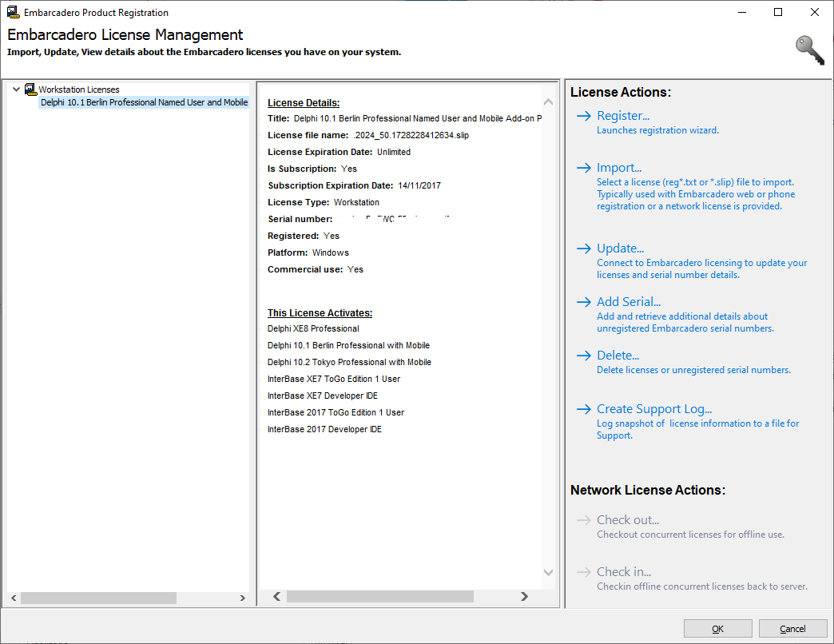Click the license tree horizontal scrollbar thumb
Image resolution: width=834 pixels, height=644 pixels.
[98, 598]
